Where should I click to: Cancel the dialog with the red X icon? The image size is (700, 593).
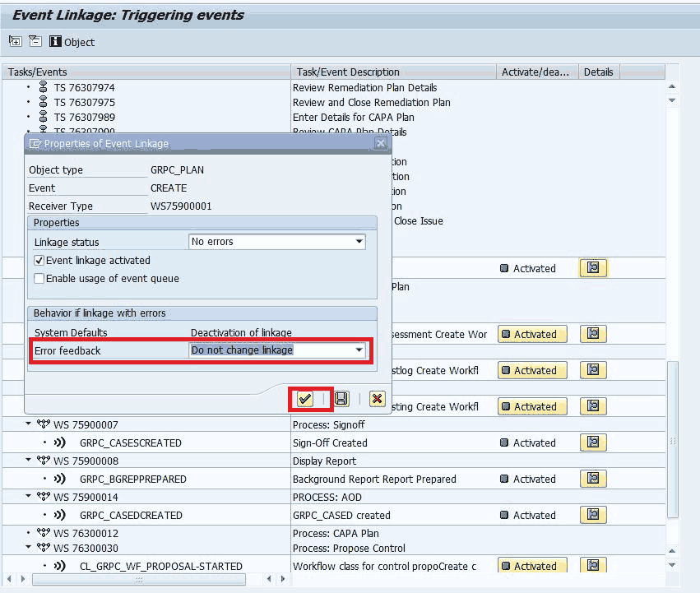pos(378,398)
